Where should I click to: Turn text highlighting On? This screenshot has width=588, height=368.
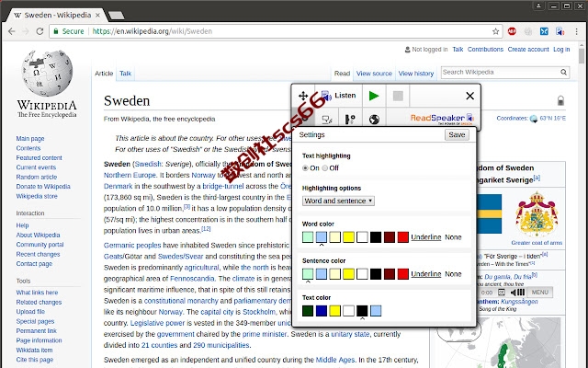[305, 168]
